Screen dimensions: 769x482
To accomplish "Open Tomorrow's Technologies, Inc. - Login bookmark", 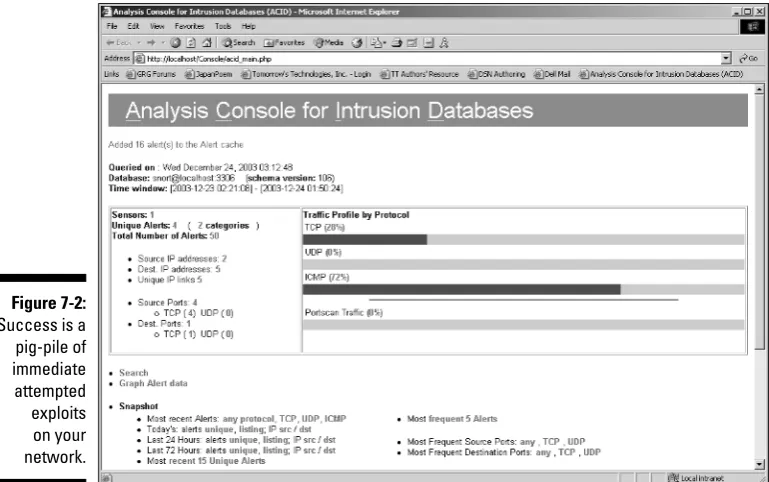I will [x=306, y=74].
